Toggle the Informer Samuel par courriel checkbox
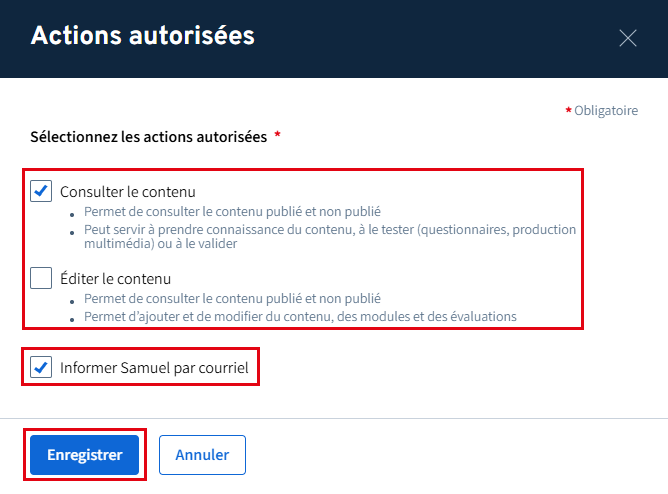The width and height of the screenshot is (668, 494). 41,367
